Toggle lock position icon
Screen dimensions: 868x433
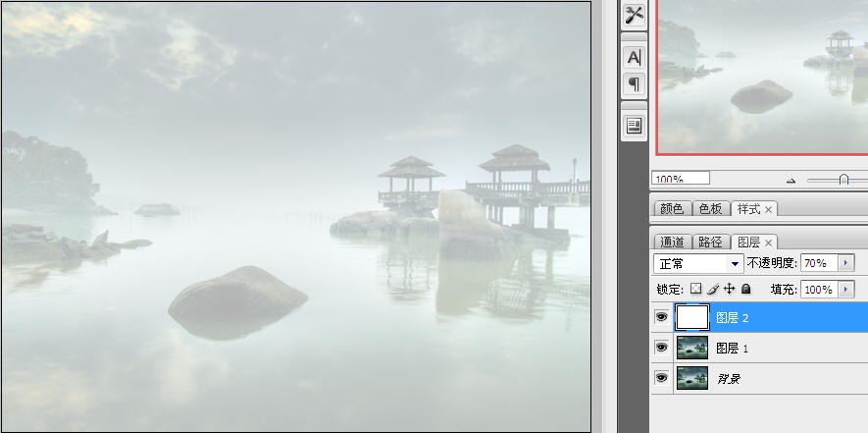(729, 289)
